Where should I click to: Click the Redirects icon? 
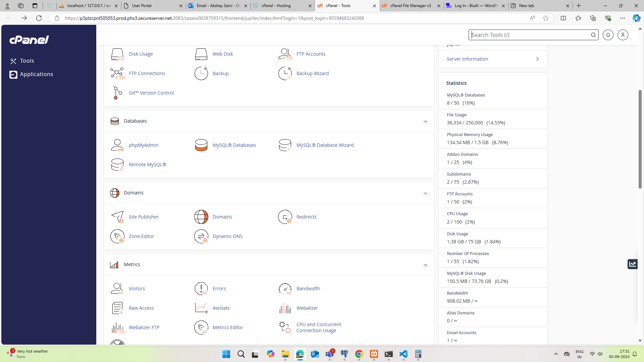285,217
